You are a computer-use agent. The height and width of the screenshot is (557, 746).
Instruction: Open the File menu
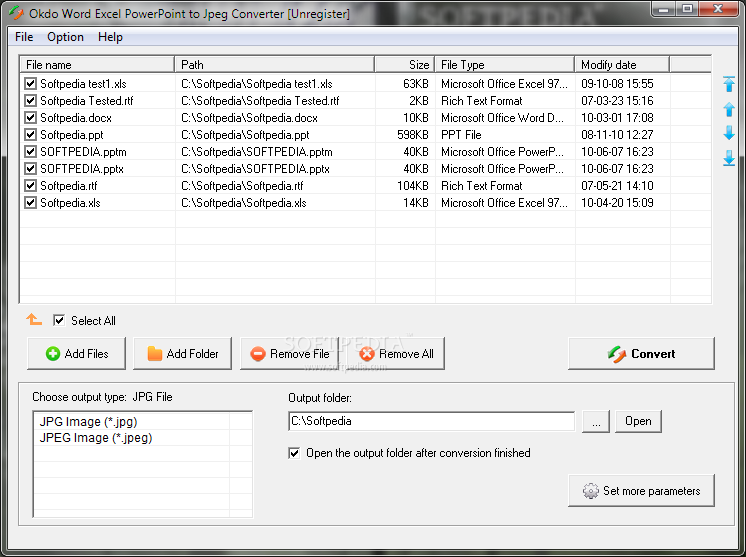(24, 37)
